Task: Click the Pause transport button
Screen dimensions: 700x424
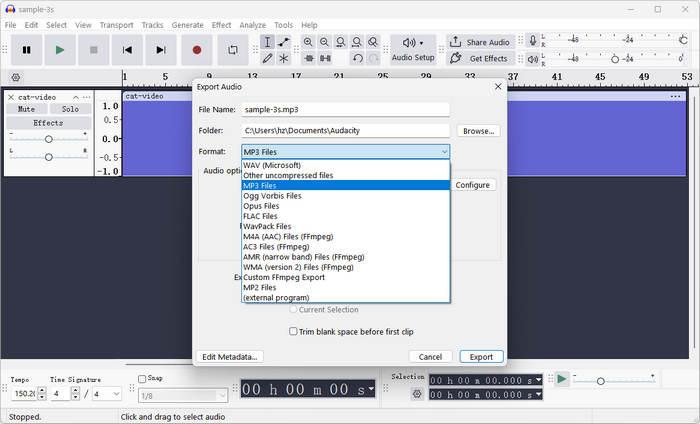Action: (x=27, y=50)
